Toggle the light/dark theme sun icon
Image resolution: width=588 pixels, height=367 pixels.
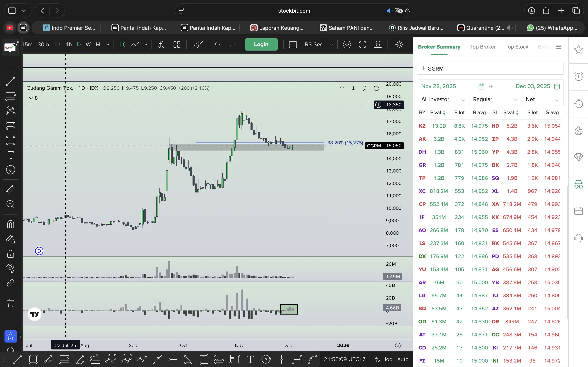tap(399, 44)
